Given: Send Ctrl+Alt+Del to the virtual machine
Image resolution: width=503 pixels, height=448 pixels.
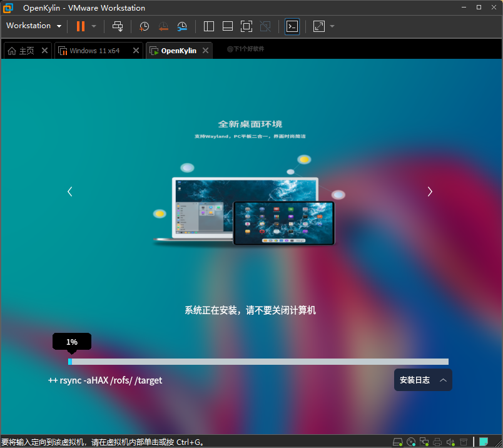Looking at the screenshot, I should (x=118, y=26).
